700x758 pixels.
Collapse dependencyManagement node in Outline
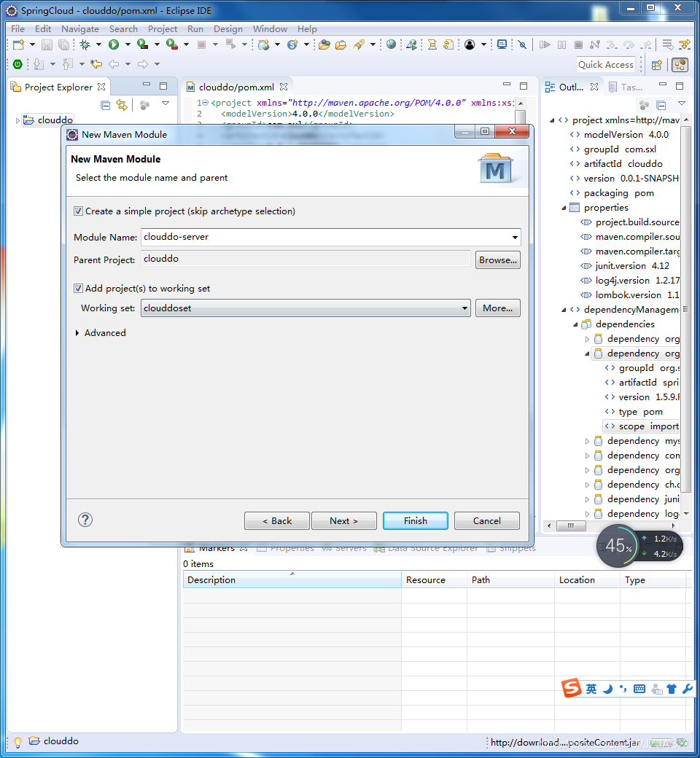[x=564, y=310]
